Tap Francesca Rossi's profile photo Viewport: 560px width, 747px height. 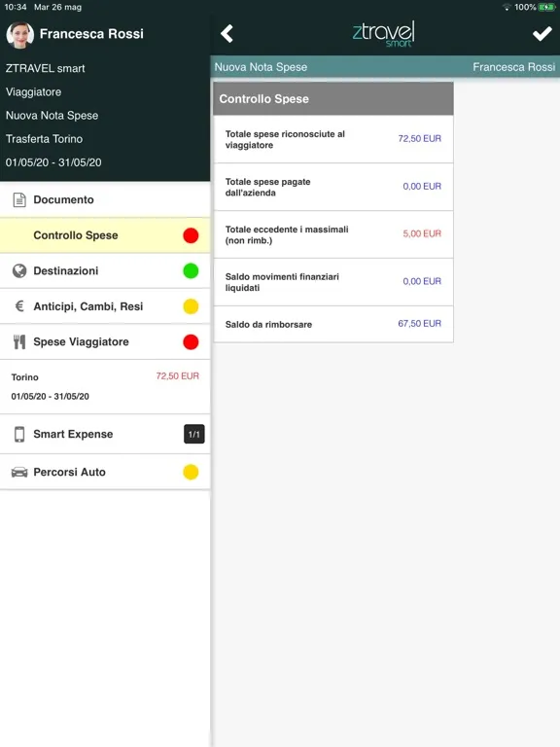(19, 35)
